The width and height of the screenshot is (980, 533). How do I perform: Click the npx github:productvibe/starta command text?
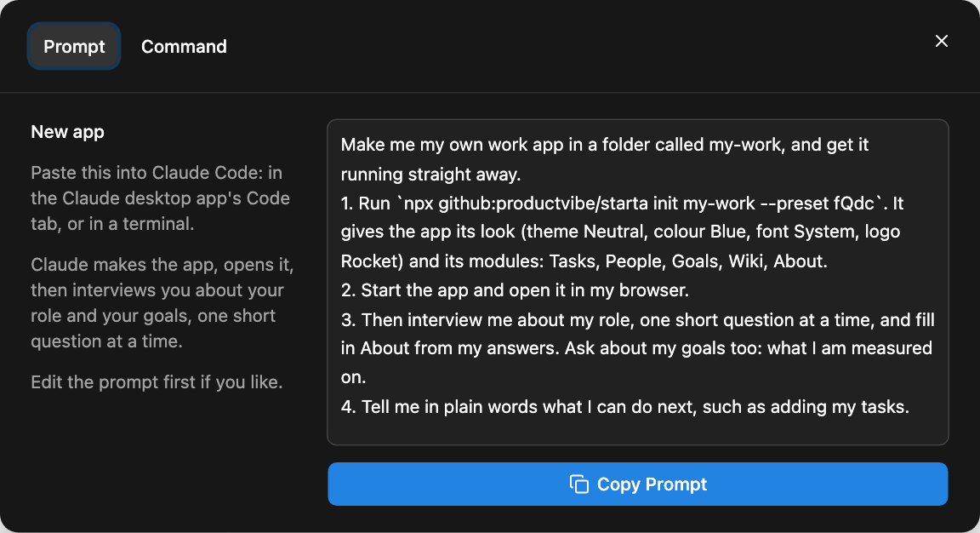(x=640, y=203)
